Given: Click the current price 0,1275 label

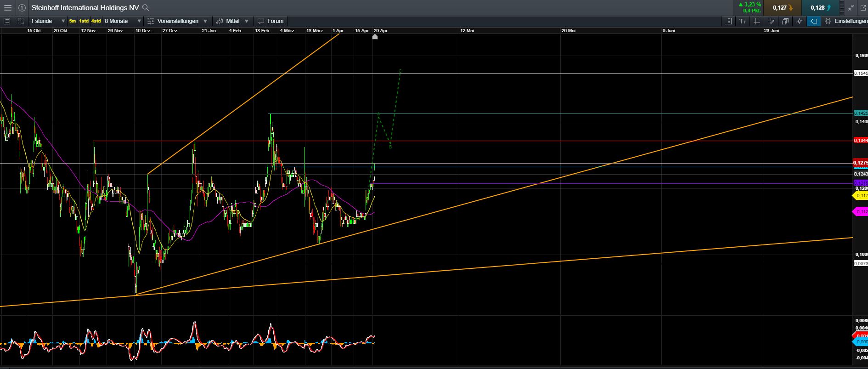Looking at the screenshot, I should pos(861,163).
